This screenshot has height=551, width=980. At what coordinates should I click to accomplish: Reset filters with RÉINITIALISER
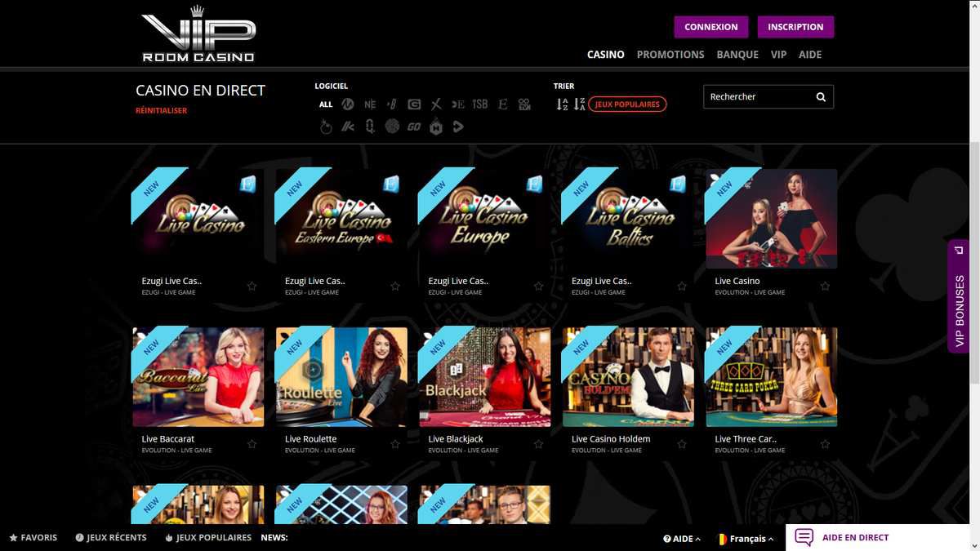coord(162,110)
